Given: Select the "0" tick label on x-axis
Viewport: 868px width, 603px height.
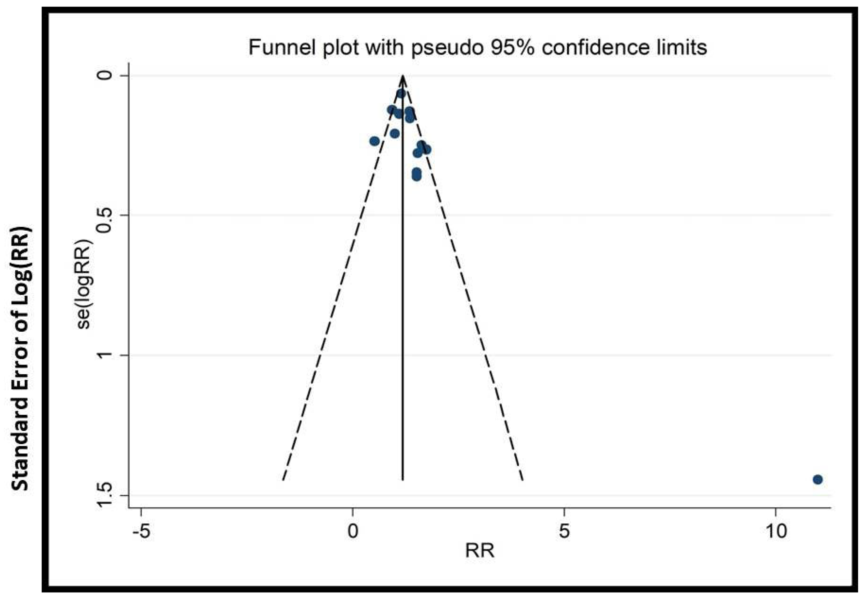Looking at the screenshot, I should coord(353,532).
